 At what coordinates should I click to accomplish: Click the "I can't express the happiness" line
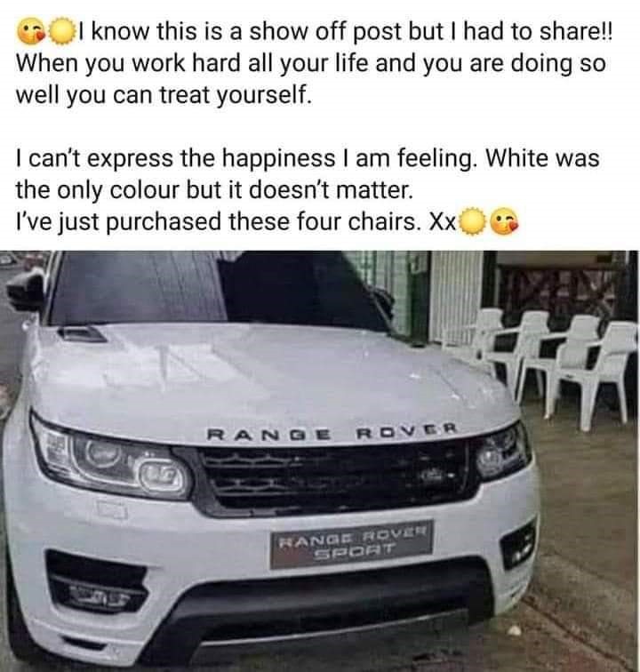308,158
